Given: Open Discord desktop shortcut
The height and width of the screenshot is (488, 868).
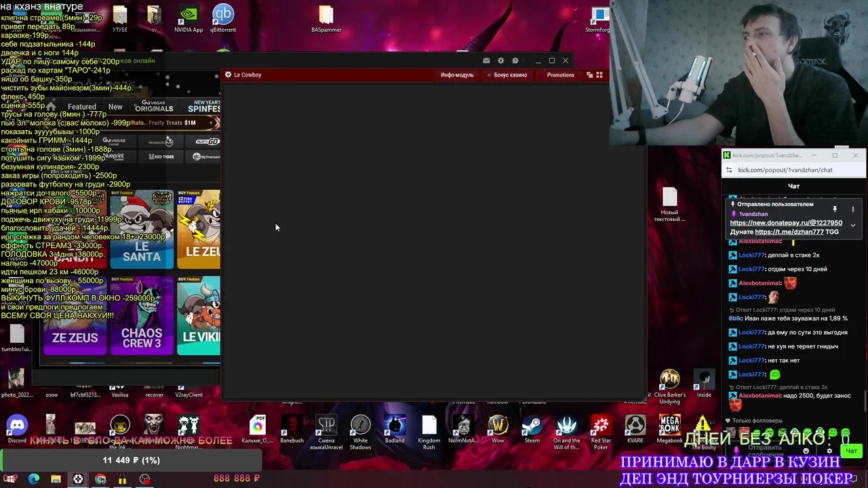Looking at the screenshot, I should (17, 430).
